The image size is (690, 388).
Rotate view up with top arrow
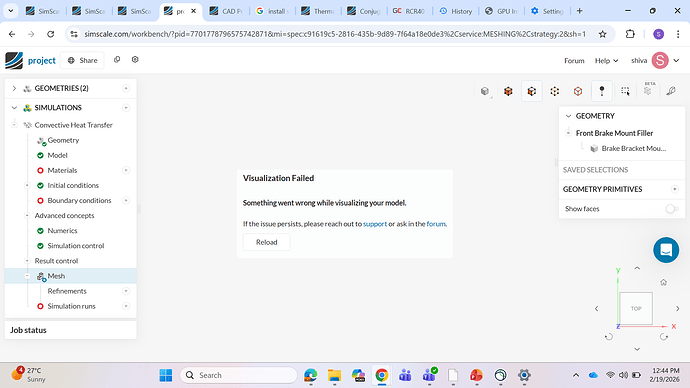pyautogui.click(x=637, y=268)
